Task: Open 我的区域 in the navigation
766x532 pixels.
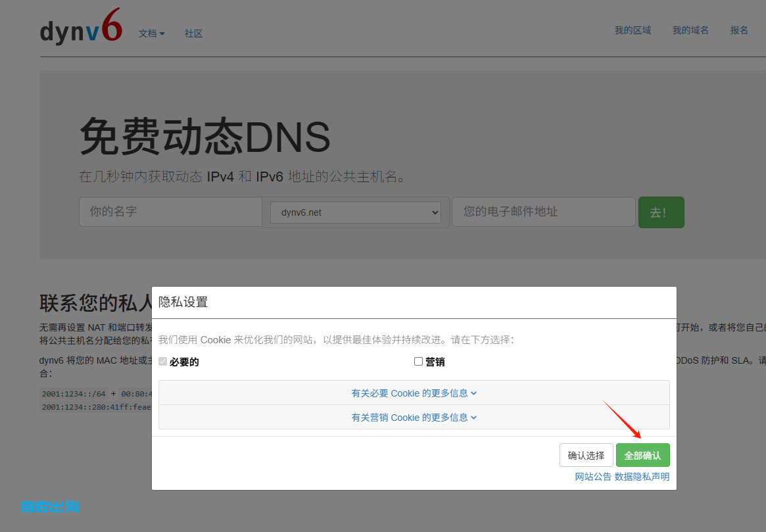Action: pos(633,30)
